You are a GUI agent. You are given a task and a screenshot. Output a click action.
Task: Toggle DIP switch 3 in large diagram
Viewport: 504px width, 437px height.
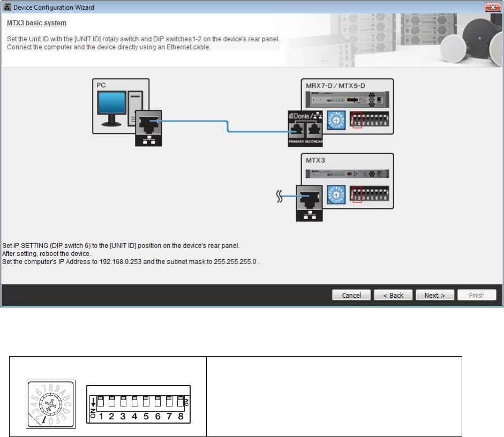pyautogui.click(x=123, y=401)
